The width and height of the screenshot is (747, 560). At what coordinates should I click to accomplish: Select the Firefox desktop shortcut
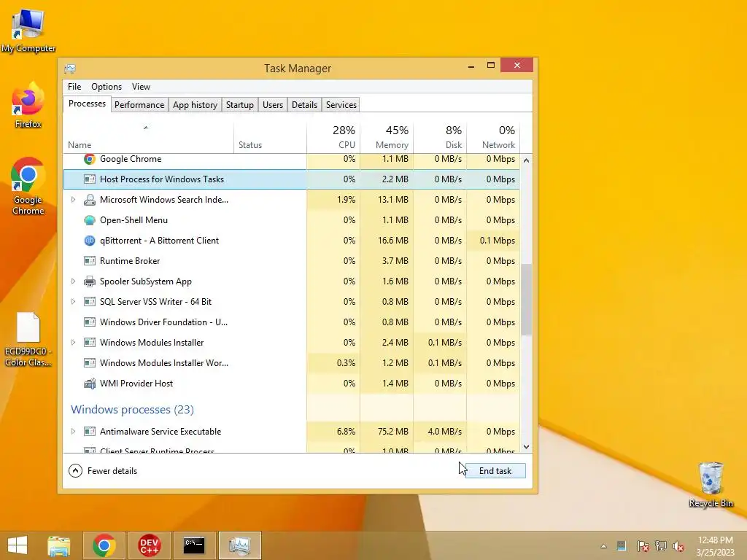[28, 106]
